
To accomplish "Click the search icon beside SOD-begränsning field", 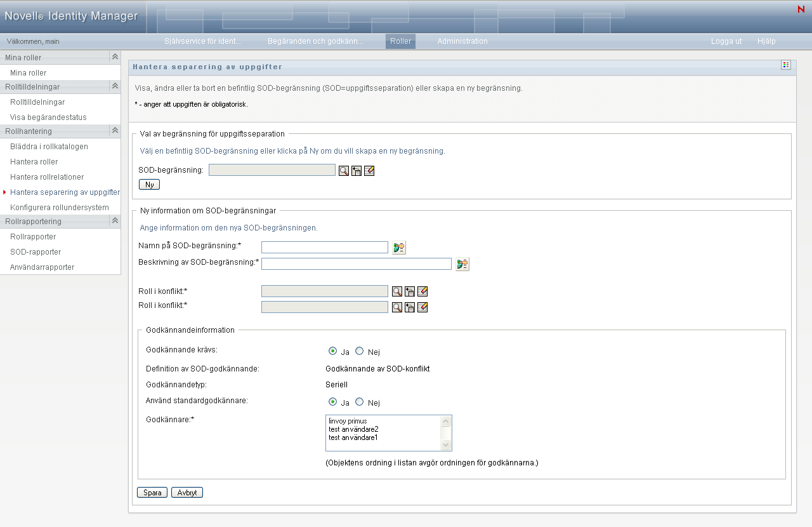I will [343, 170].
